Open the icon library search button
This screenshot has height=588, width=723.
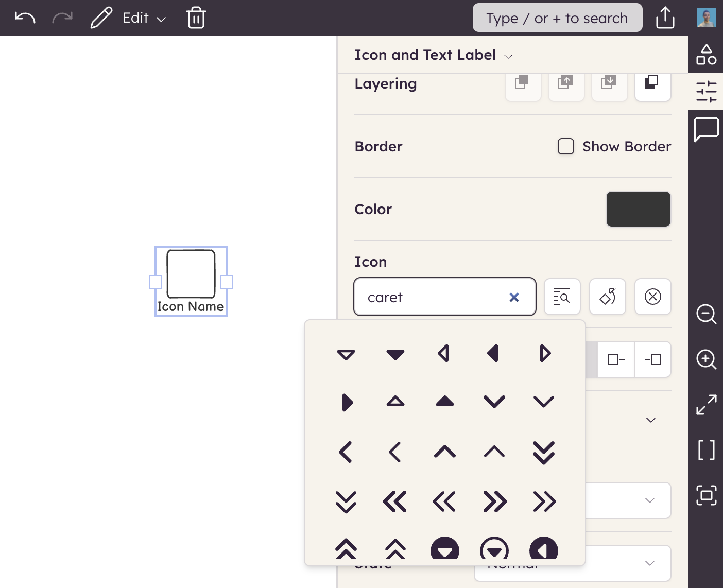562,297
